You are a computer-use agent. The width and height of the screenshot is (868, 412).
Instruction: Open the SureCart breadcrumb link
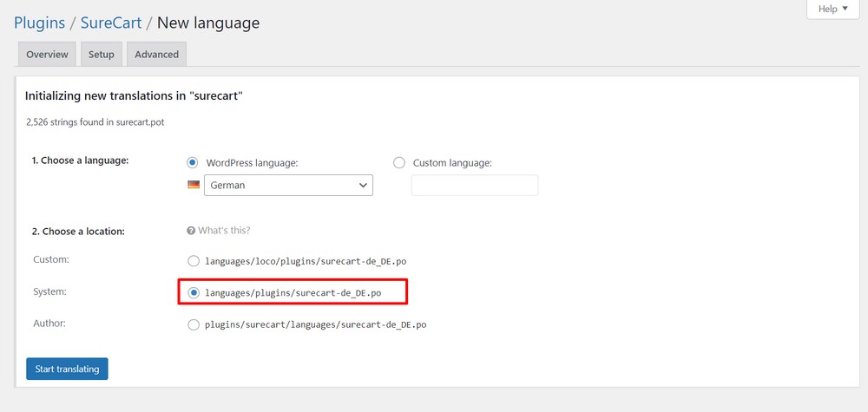[x=111, y=23]
